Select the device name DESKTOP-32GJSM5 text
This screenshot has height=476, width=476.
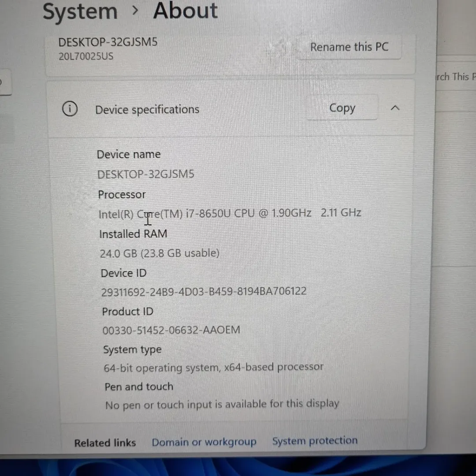(145, 174)
